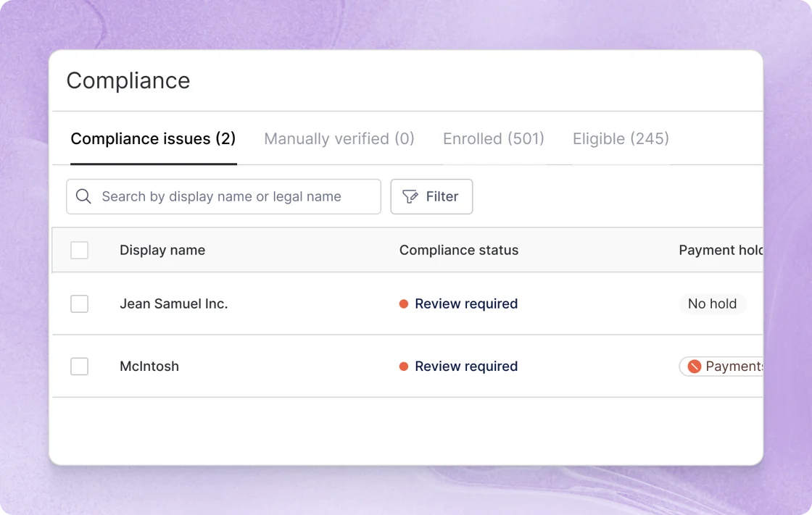Click the No hold badge
Viewport: 812px width, 515px height.
[x=712, y=304]
